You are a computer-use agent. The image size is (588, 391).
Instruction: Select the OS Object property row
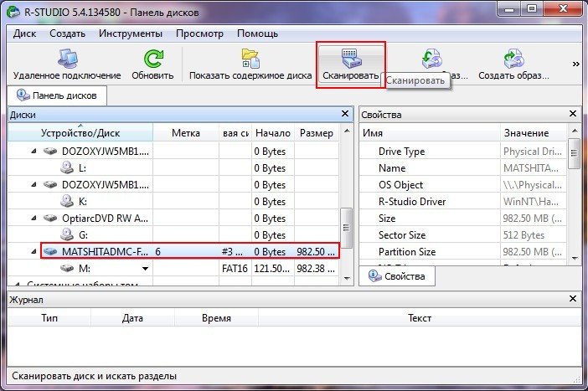(x=463, y=184)
